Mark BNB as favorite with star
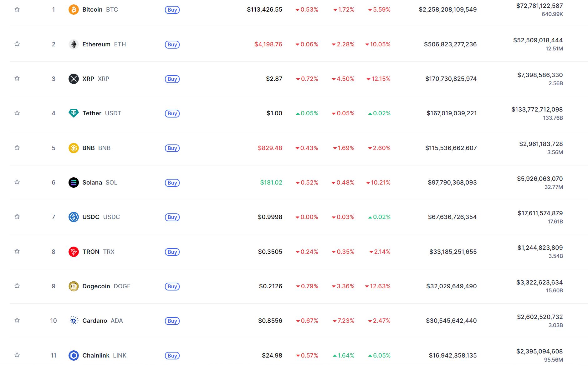Image resolution: width=588 pixels, height=366 pixels. tap(17, 148)
